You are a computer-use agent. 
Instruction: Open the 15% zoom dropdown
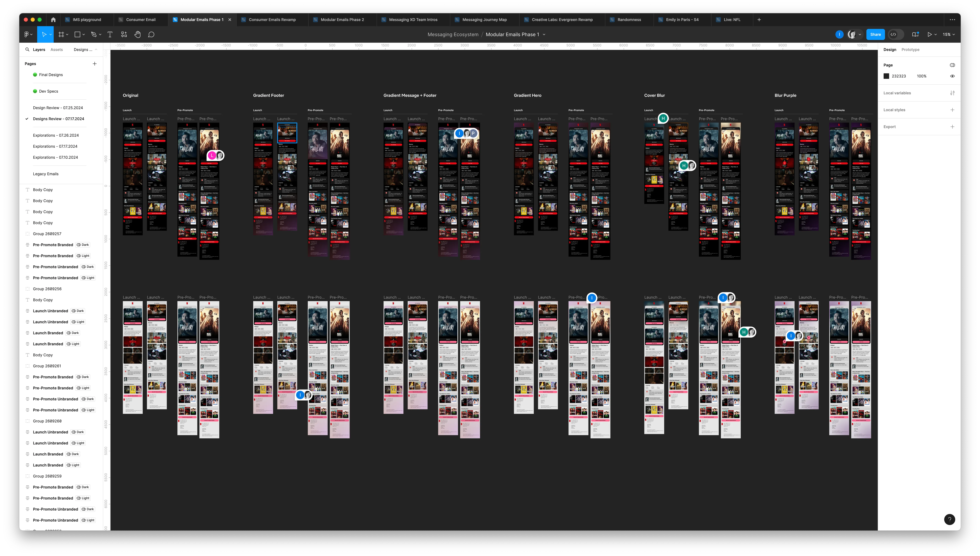click(x=948, y=34)
